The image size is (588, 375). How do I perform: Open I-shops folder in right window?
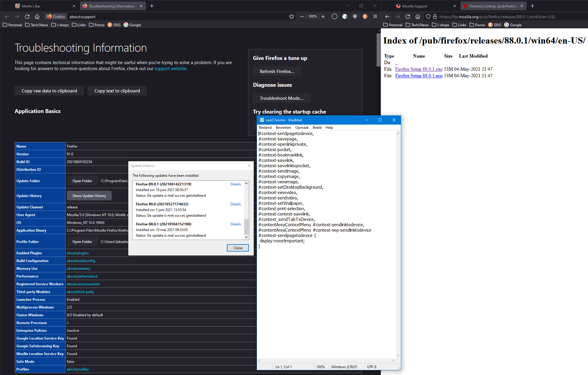pyautogui.click(x=441, y=25)
